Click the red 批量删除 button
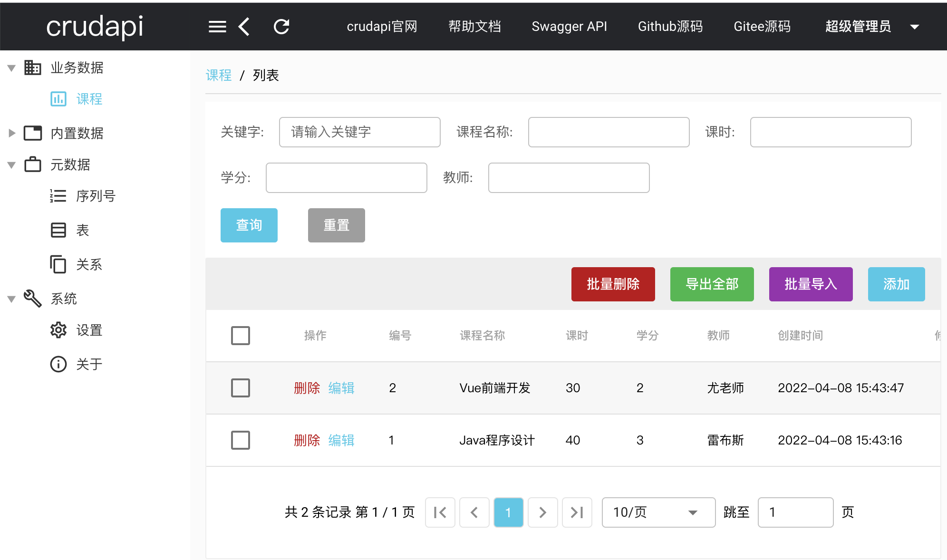Image resolution: width=947 pixels, height=560 pixels. pos(613,284)
